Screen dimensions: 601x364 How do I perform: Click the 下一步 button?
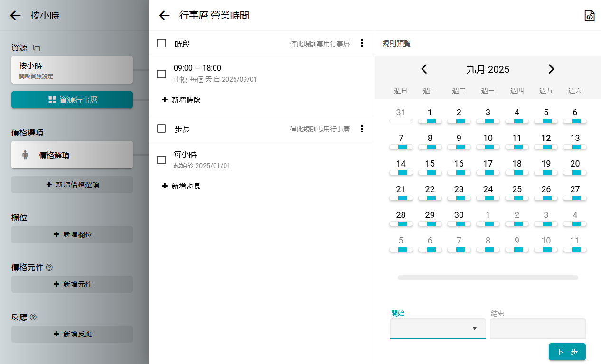[567, 352]
